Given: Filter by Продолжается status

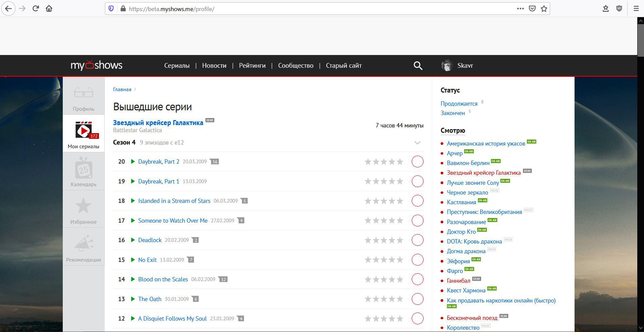Looking at the screenshot, I should 459,104.
